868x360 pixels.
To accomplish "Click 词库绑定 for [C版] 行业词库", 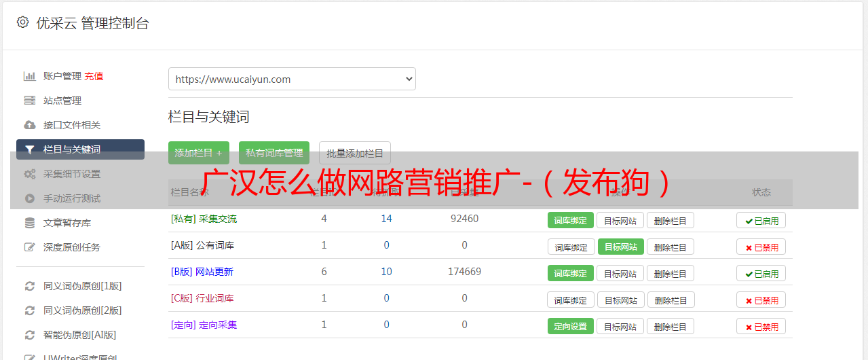I will 571,300.
